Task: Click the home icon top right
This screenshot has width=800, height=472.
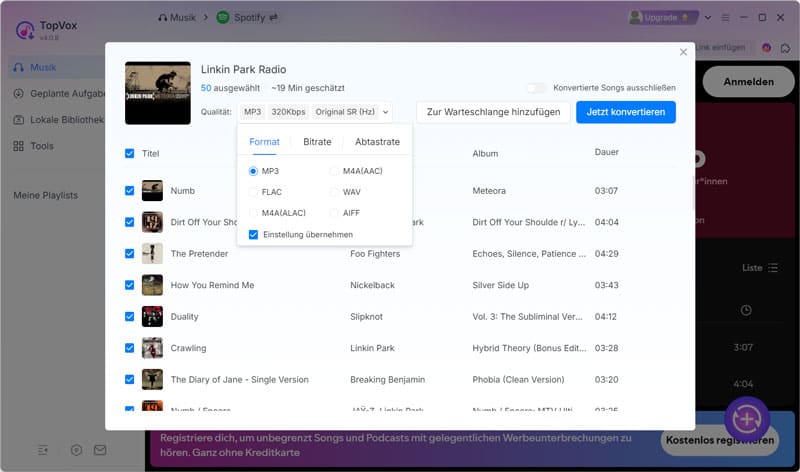Action: [785, 48]
